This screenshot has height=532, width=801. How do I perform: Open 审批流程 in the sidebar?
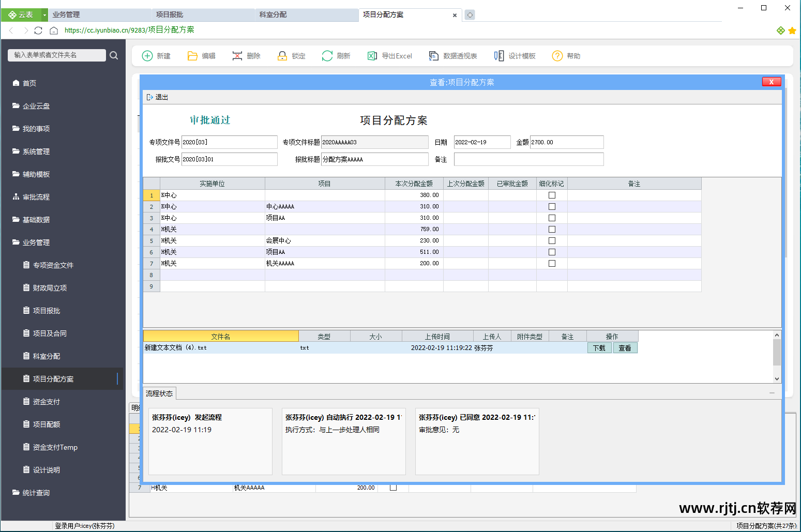click(36, 197)
